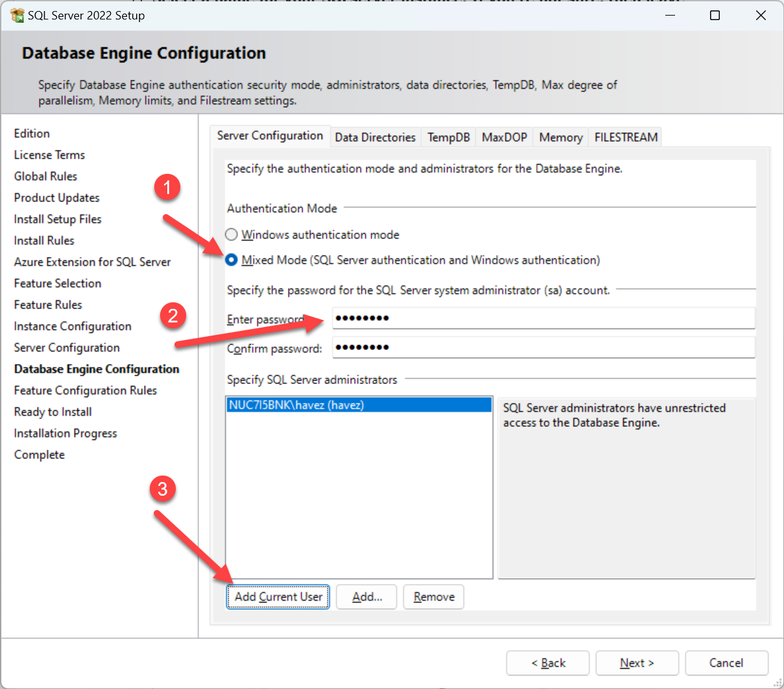Click the Add... button
The width and height of the screenshot is (784, 689).
[x=366, y=597]
